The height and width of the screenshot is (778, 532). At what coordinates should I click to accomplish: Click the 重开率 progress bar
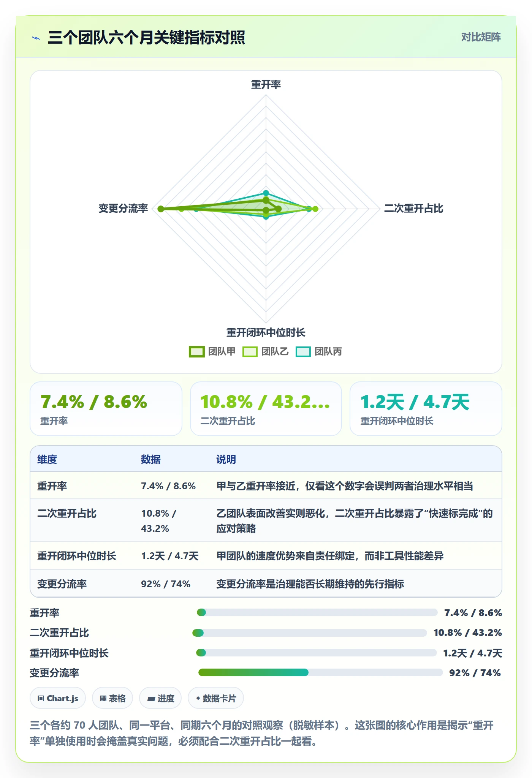click(x=317, y=612)
